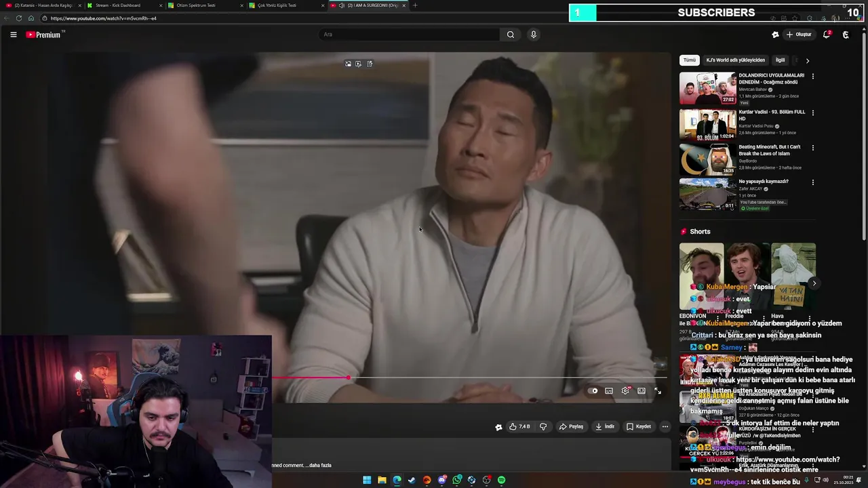Image resolution: width=868 pixels, height=488 pixels.
Task: Open video player settings gear
Action: tap(625, 391)
